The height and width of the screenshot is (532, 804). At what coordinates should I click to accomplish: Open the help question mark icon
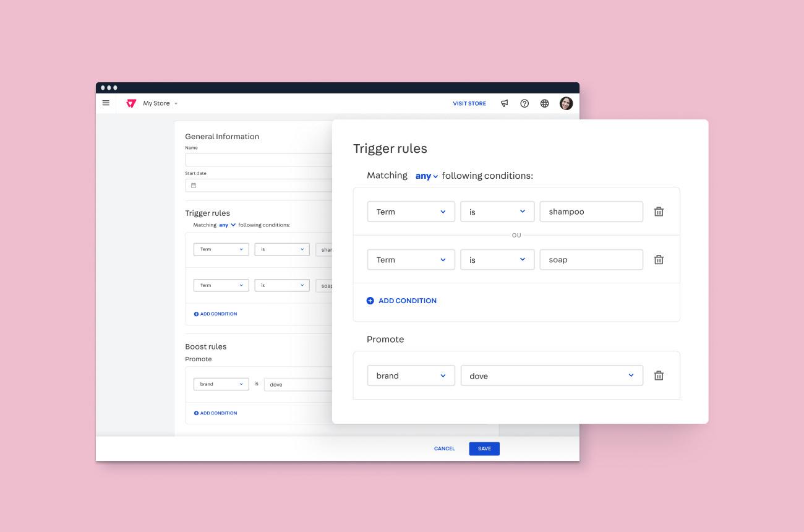click(x=524, y=103)
